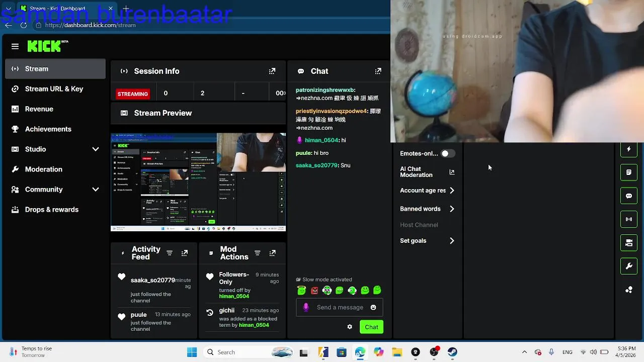Insert the angry red emote
This screenshot has width=644, height=362.
tap(314, 290)
